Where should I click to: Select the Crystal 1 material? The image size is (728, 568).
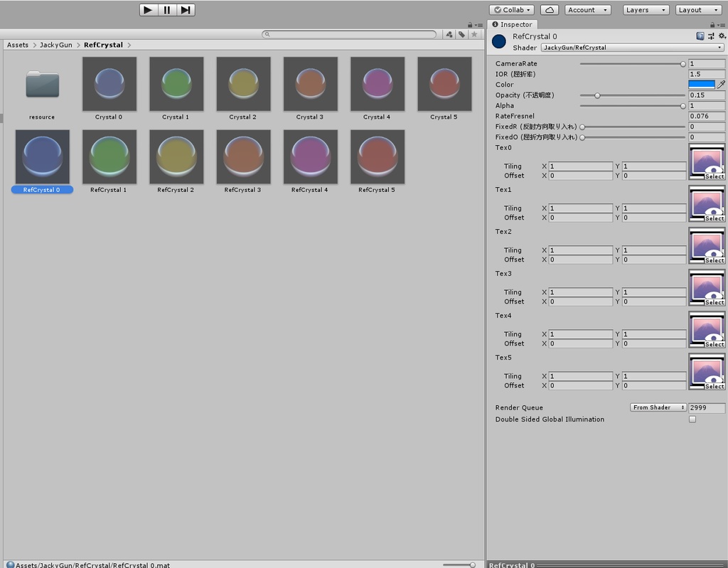176,88
